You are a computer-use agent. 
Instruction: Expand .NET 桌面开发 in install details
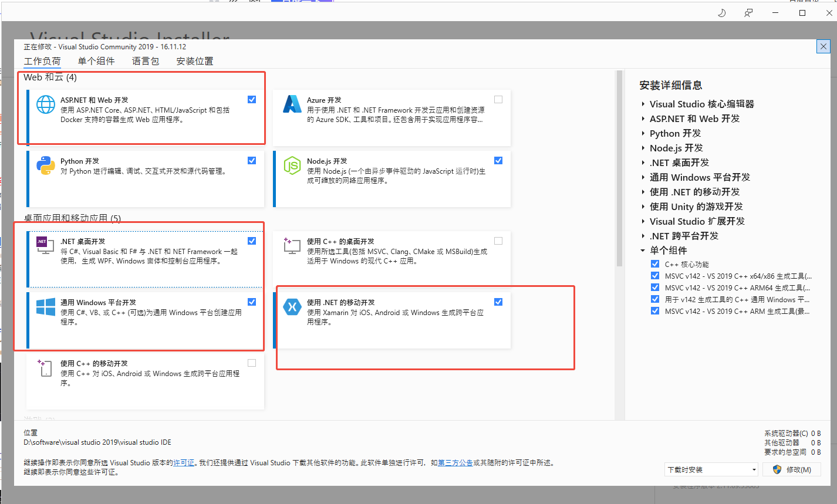[643, 163]
